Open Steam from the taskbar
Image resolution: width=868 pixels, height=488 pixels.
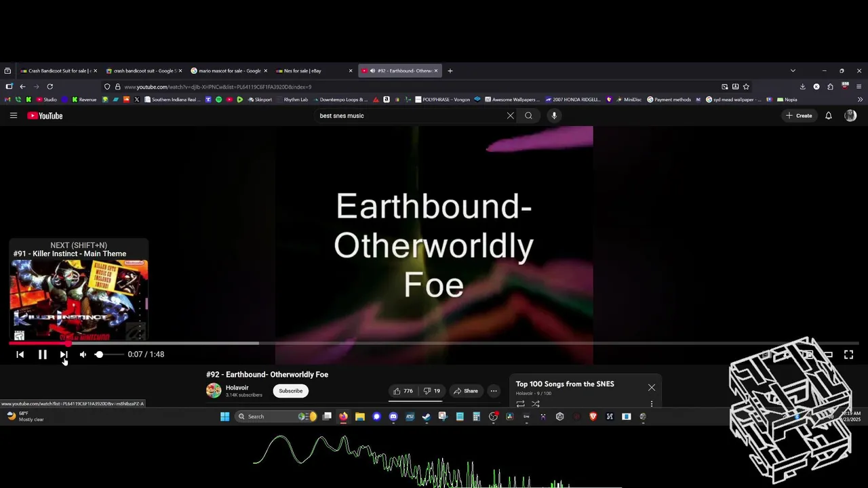[427, 417]
